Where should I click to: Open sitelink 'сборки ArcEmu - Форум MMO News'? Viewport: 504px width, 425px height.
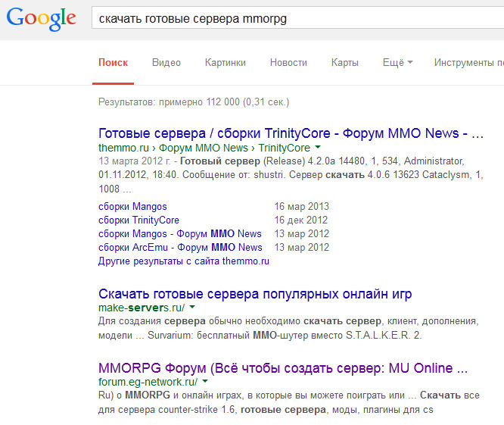[x=180, y=247]
